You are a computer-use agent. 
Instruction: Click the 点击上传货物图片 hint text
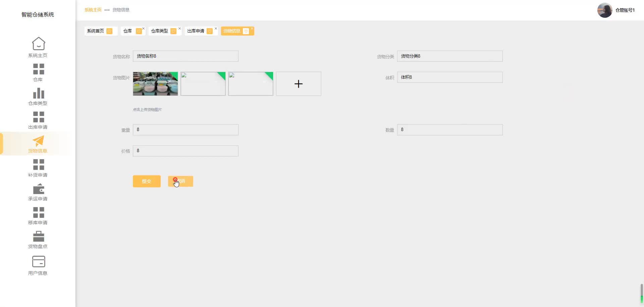(147, 110)
